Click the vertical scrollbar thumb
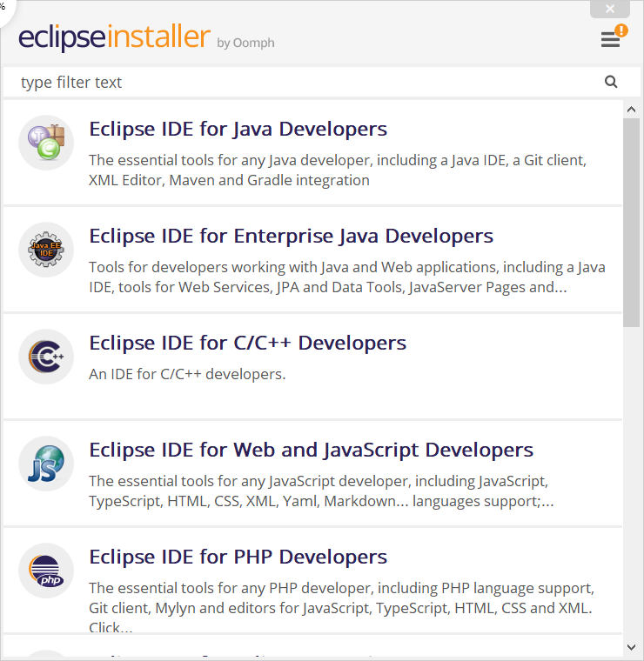The height and width of the screenshot is (661, 644). click(x=631, y=223)
